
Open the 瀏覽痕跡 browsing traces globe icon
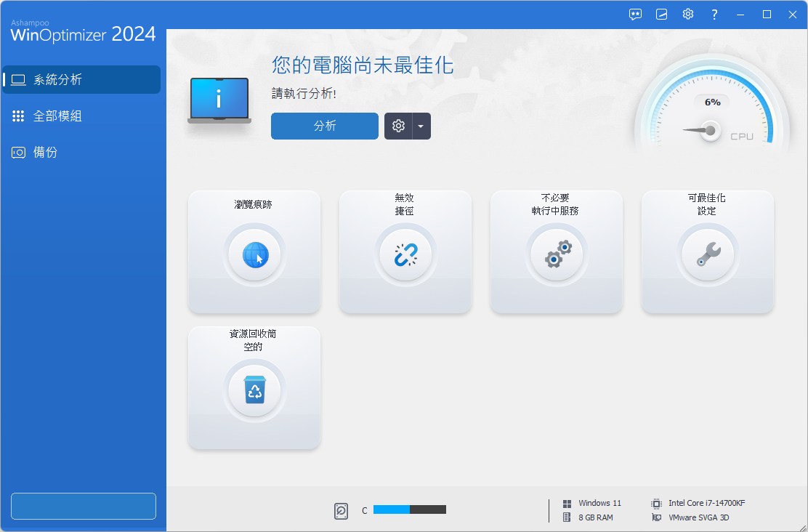pyautogui.click(x=254, y=254)
